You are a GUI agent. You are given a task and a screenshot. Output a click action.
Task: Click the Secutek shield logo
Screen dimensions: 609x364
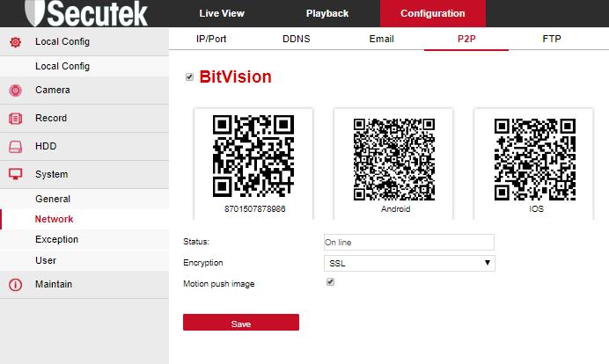35,13
